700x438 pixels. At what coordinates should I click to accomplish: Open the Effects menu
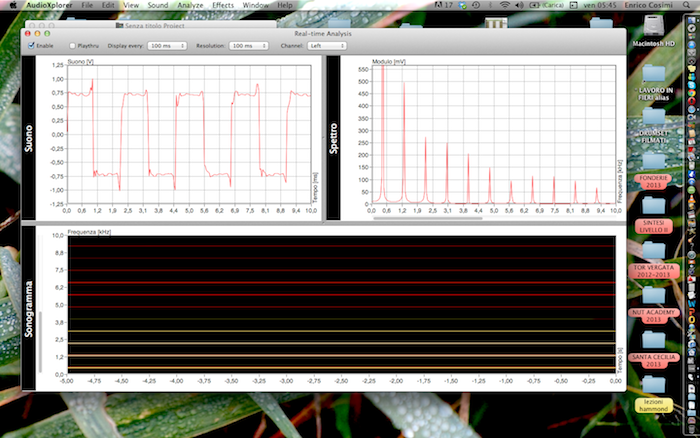coord(223,5)
